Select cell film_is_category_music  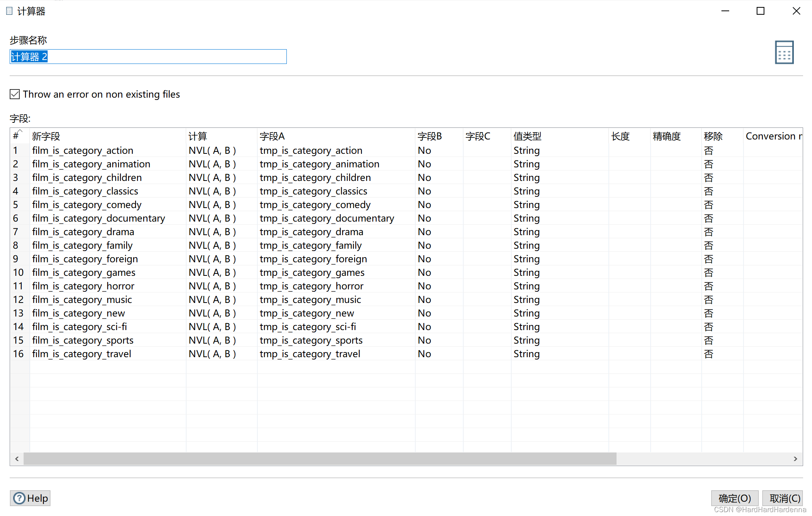(x=108, y=299)
